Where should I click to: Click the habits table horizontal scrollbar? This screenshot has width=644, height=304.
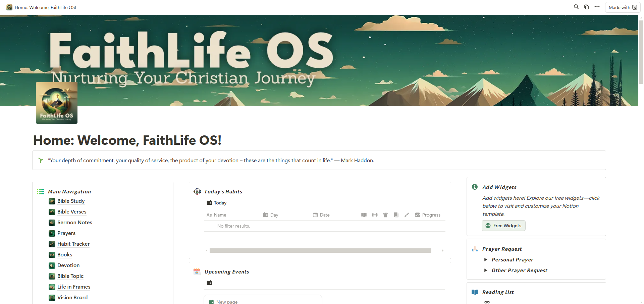320,250
